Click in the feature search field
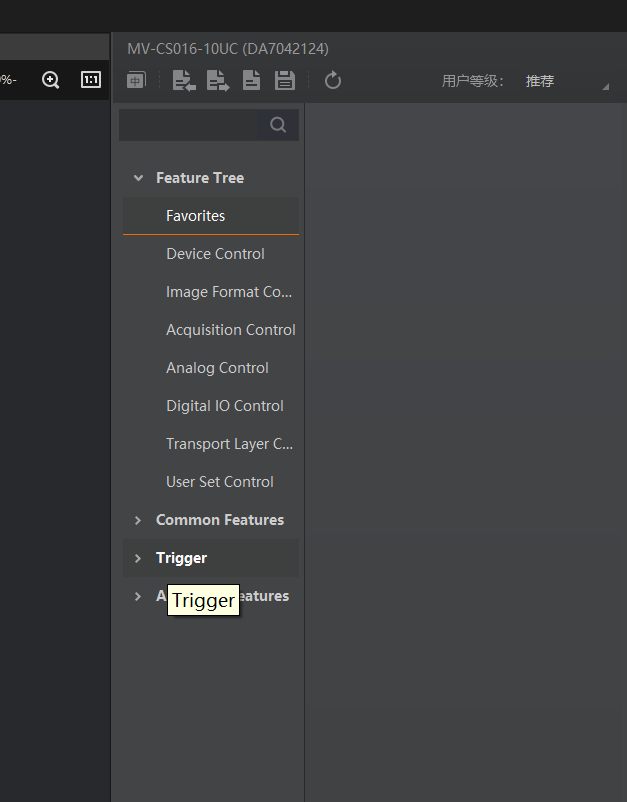 (x=188, y=125)
